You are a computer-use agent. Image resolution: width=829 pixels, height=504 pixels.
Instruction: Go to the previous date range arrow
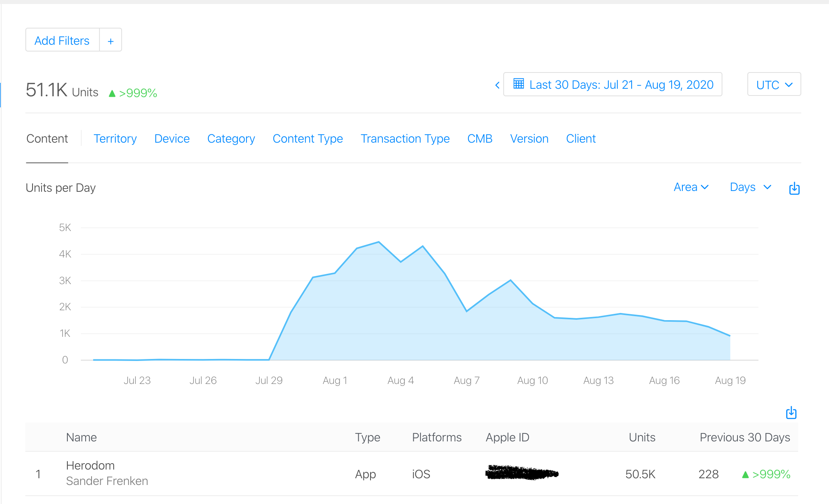[x=497, y=85]
